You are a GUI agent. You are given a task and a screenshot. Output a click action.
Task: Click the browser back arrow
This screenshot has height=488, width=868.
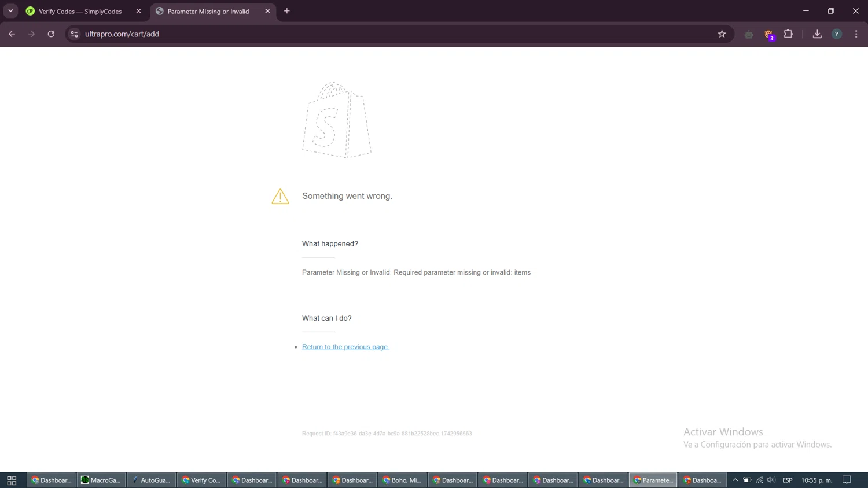12,34
